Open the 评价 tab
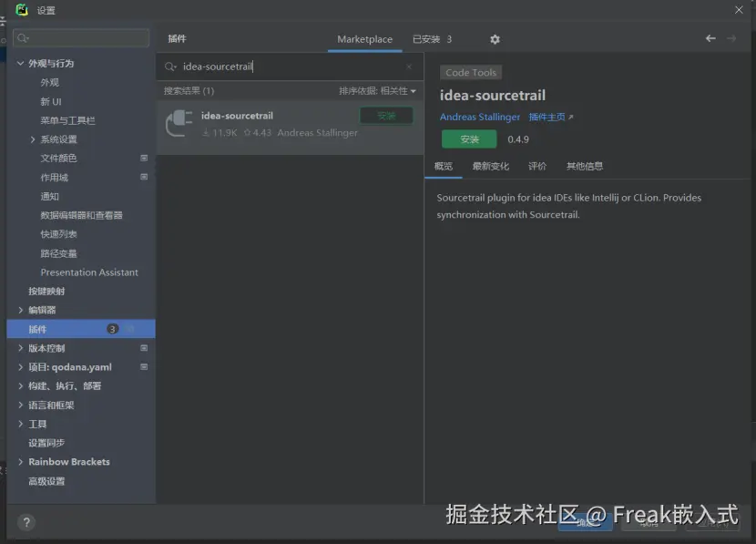This screenshot has width=756, height=544. [x=537, y=167]
